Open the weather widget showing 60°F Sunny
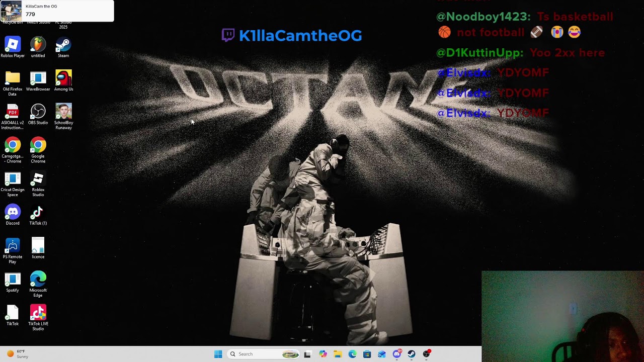Screen dimensions: 644x362 [x=17, y=354]
